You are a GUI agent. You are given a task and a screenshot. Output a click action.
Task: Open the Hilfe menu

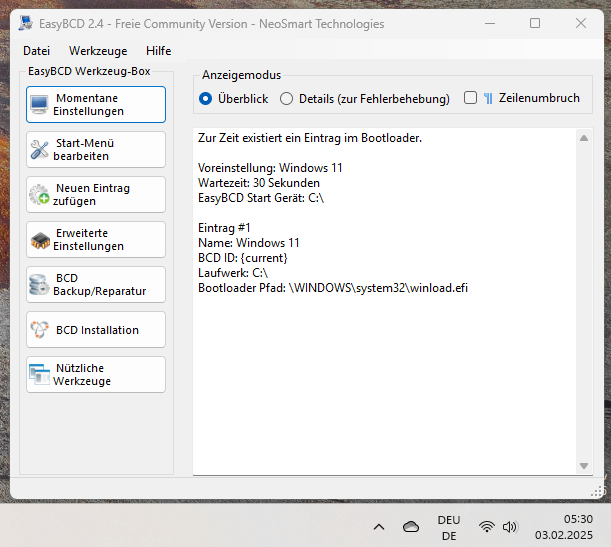coord(159,51)
